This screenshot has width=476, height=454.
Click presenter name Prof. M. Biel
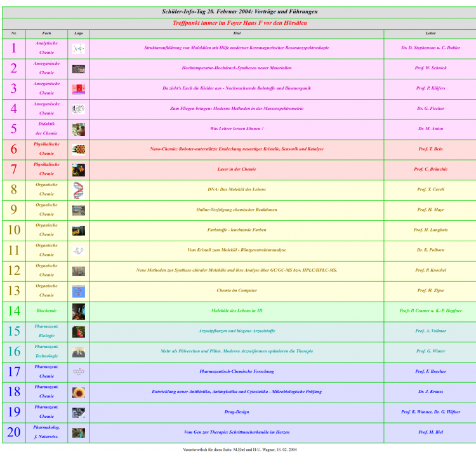(430, 432)
